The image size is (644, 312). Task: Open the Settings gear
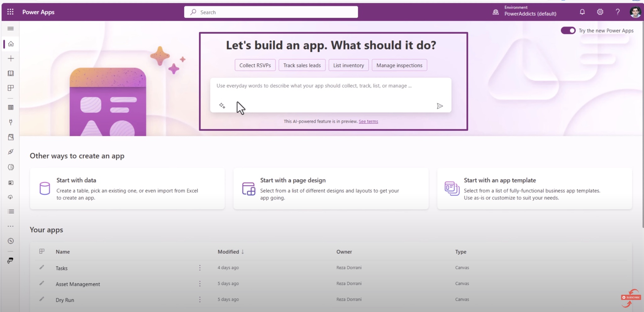pos(600,12)
